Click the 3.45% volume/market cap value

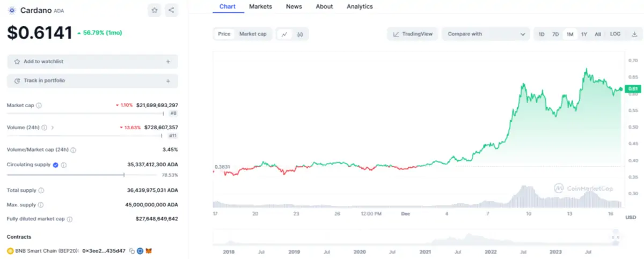[170, 150]
